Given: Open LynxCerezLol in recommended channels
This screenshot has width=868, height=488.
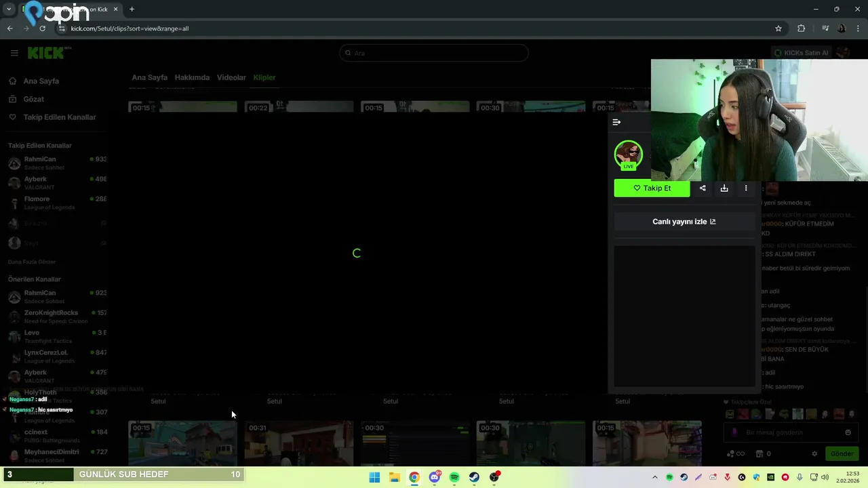Looking at the screenshot, I should coord(57,357).
